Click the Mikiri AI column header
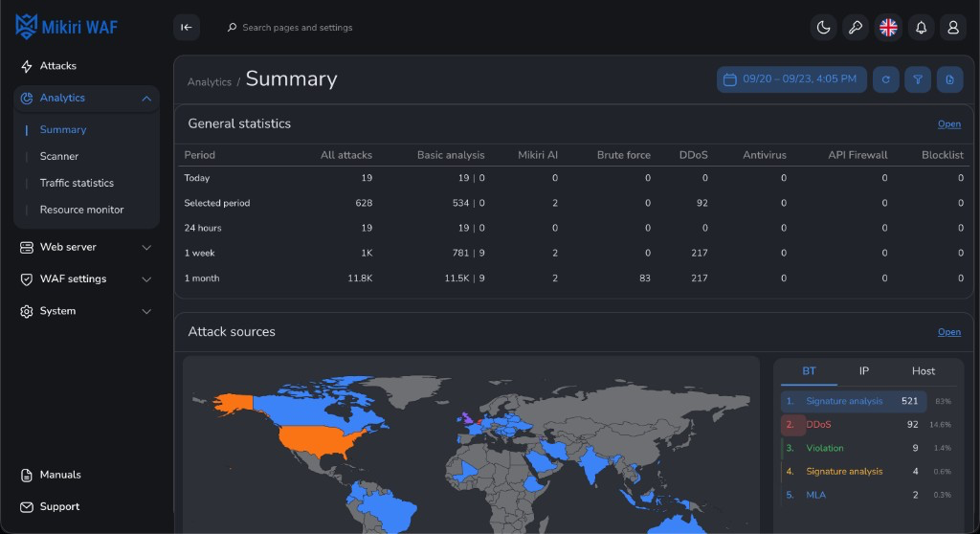The height and width of the screenshot is (534, 980). (x=538, y=155)
